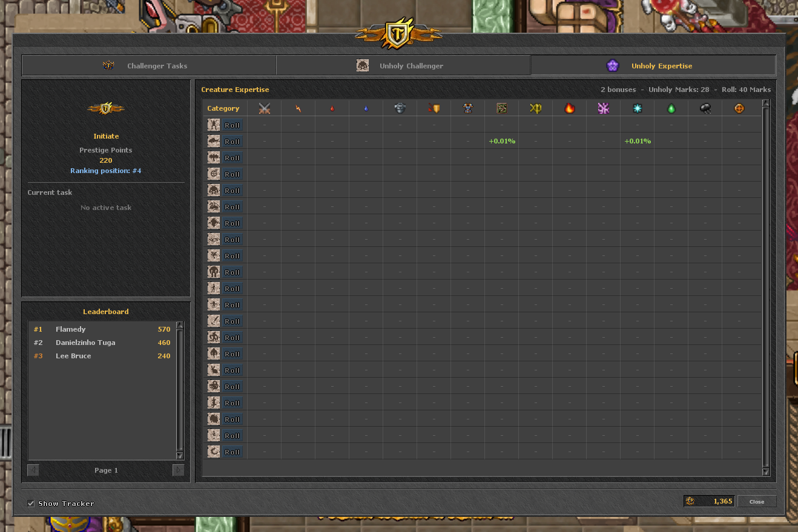
Task: Click the sword and shield column icon
Action: coord(434,108)
